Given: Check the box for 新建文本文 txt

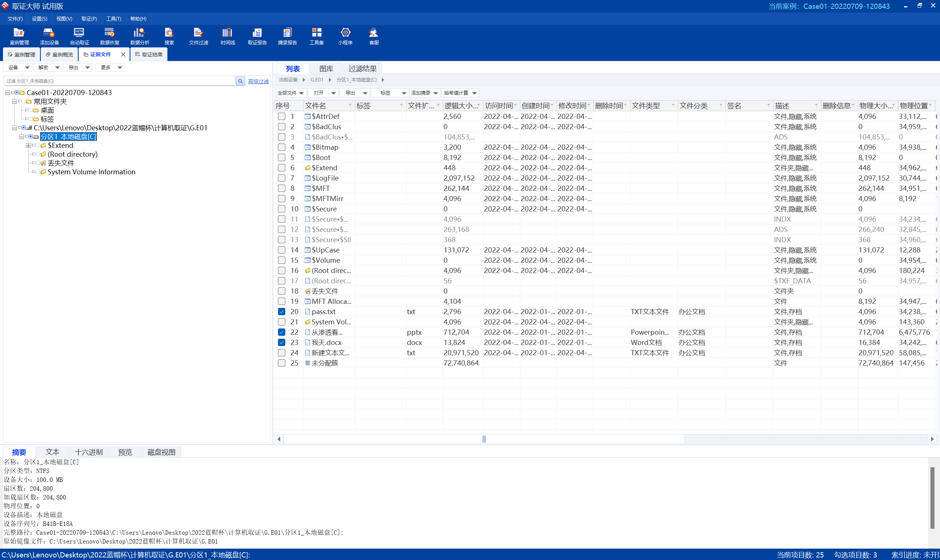Looking at the screenshot, I should 282,353.
